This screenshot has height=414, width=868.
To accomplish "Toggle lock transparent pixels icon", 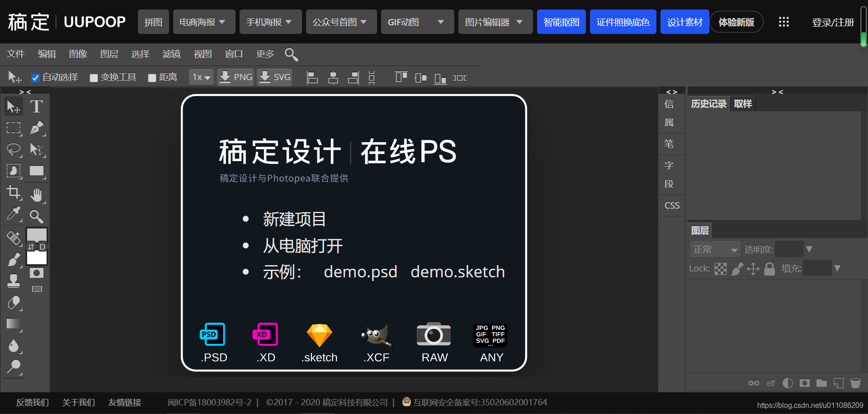I will [x=721, y=269].
